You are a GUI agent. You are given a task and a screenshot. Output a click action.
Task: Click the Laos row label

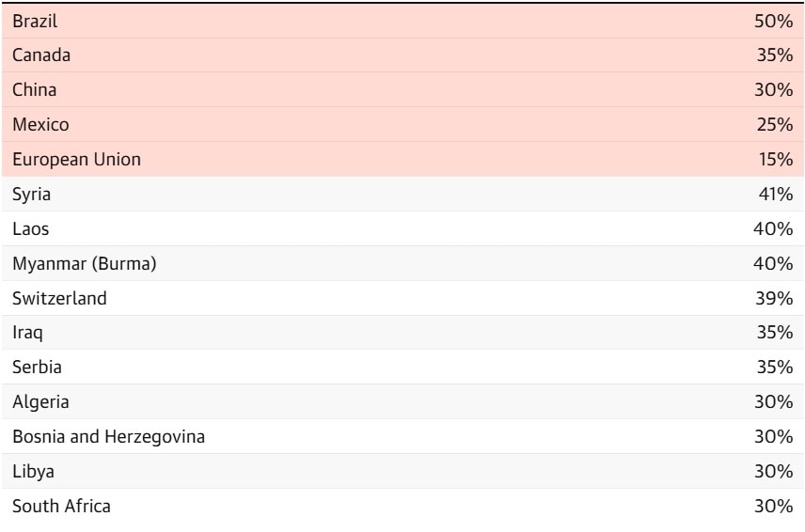pos(31,229)
